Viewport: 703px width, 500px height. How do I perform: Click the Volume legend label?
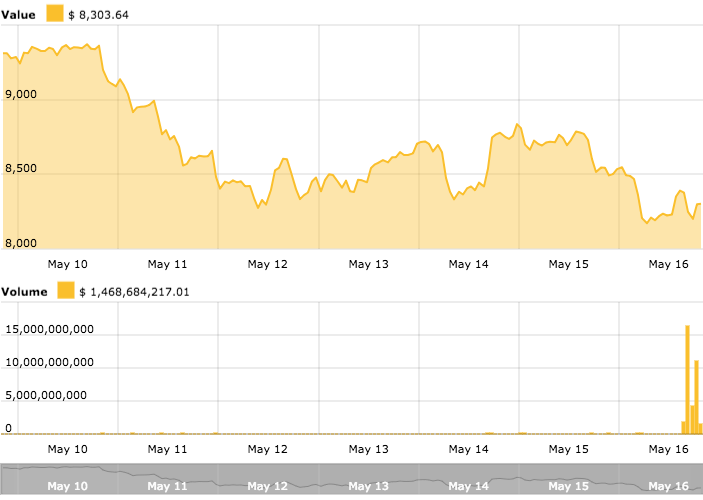[x=24, y=292]
